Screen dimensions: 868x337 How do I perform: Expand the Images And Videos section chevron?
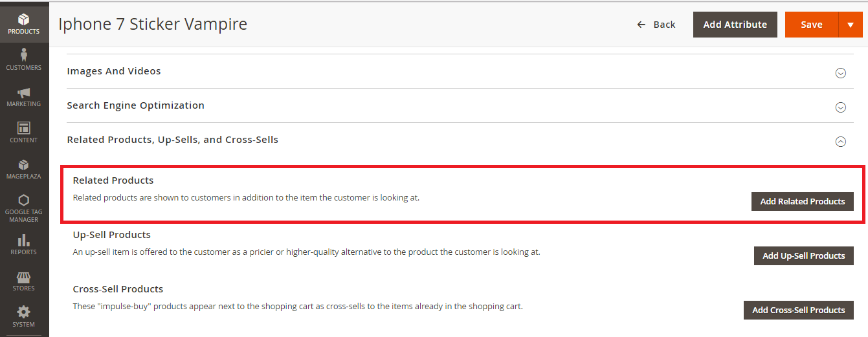(x=840, y=73)
